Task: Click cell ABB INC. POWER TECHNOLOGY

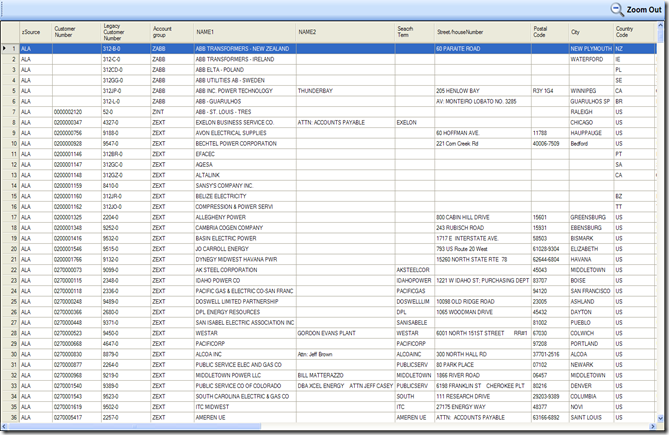Action: [245, 91]
